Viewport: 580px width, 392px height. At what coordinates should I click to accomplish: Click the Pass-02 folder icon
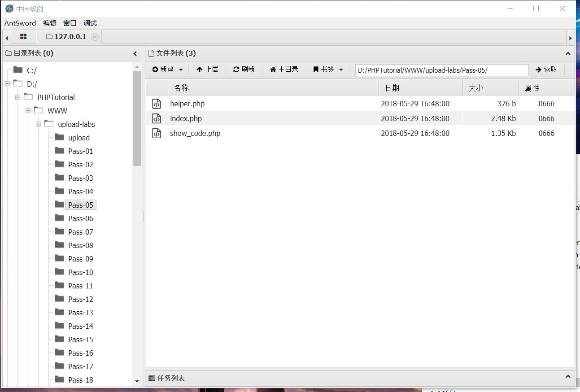click(59, 164)
